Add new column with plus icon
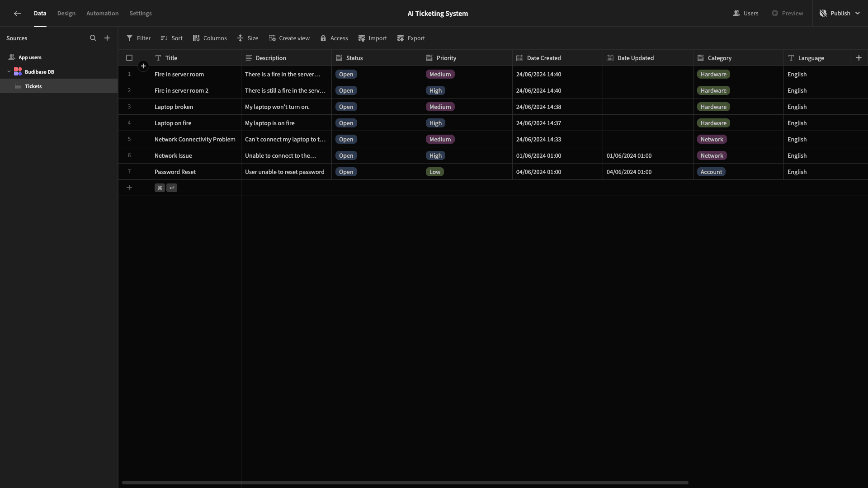The image size is (868, 488). coord(859,58)
